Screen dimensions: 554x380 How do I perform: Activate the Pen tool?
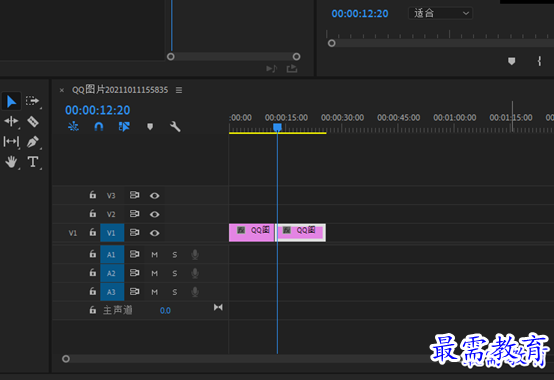click(33, 142)
